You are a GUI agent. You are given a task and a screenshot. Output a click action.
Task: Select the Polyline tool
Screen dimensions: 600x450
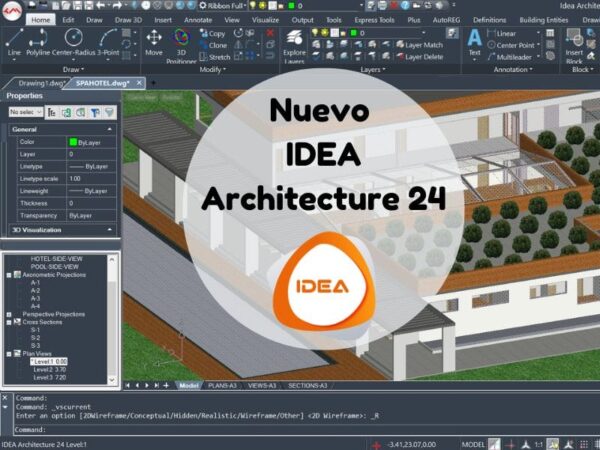[x=38, y=43]
